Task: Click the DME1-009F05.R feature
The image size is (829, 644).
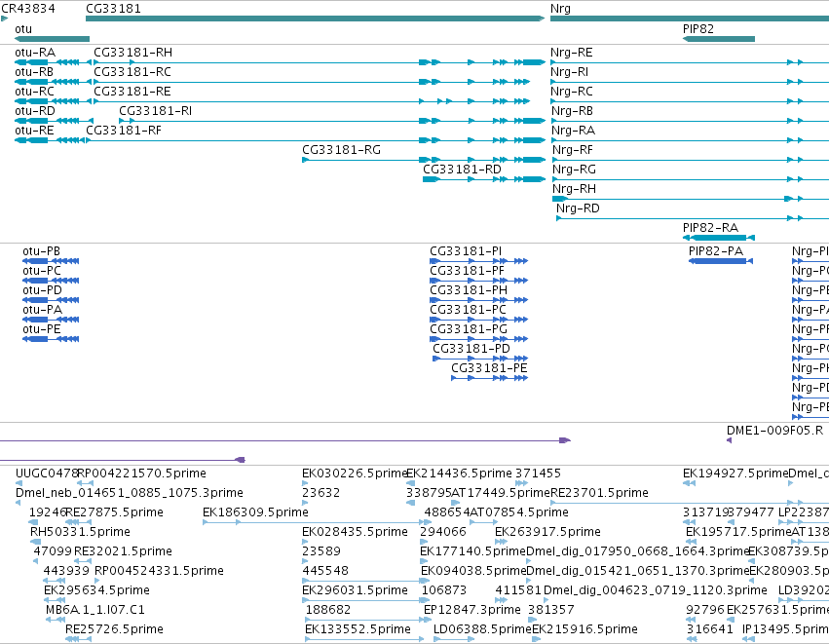Action: [729, 440]
